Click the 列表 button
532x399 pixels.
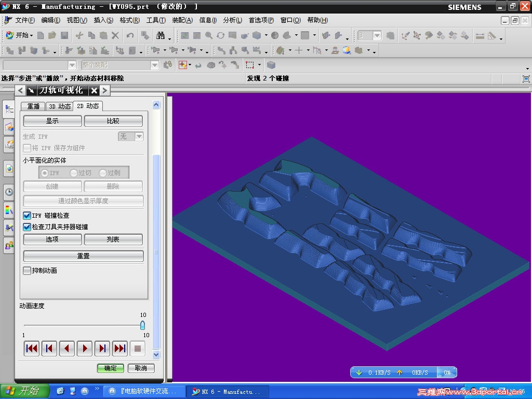click(x=113, y=239)
